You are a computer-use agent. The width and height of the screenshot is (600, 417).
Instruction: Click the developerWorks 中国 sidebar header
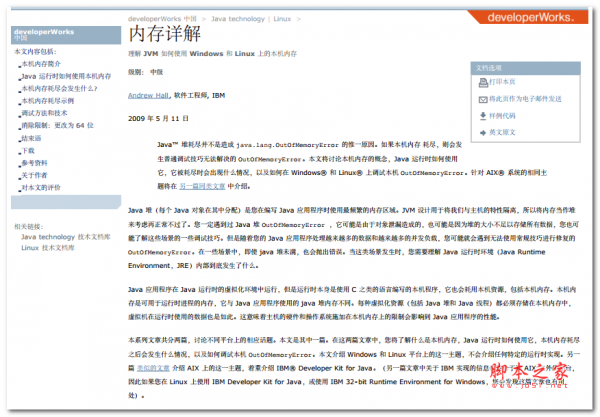pyautogui.click(x=66, y=35)
